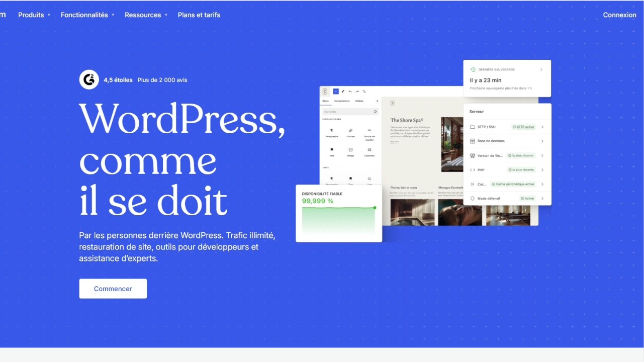Click the Commencer button
Viewport: 644px width, 362px height.
[x=113, y=288]
